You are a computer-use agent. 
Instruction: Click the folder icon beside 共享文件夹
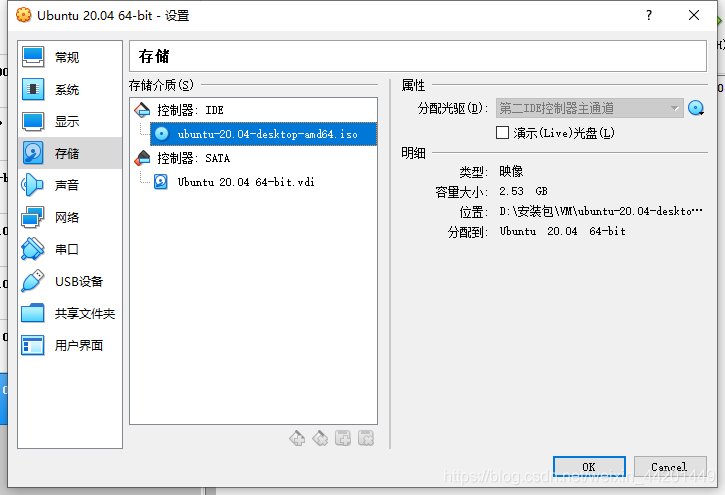[33, 313]
